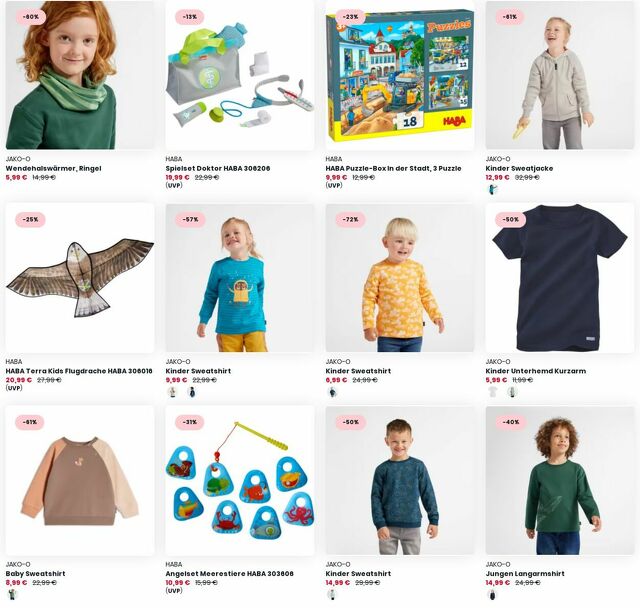Open 'Kinder Unterhemd Kurzarm' title
Viewport: 640px width, 608px height.
pos(536,371)
